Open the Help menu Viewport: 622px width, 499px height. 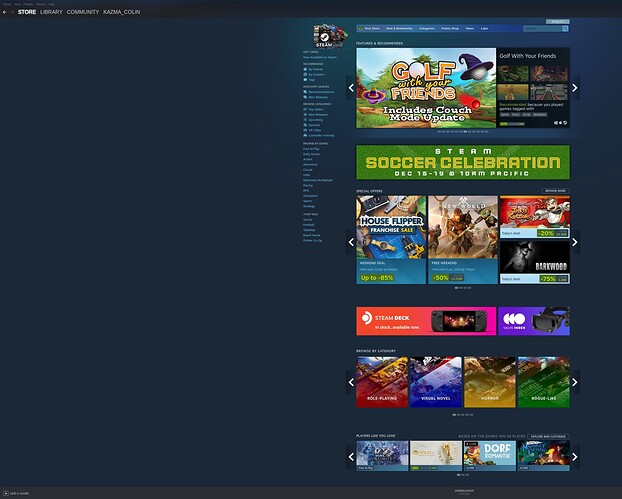[52, 4]
